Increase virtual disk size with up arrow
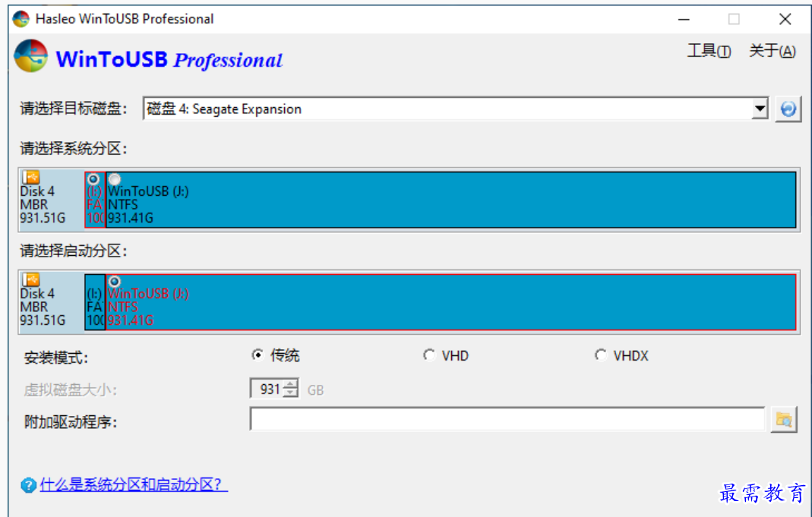This screenshot has height=517, width=812. pyautogui.click(x=291, y=384)
